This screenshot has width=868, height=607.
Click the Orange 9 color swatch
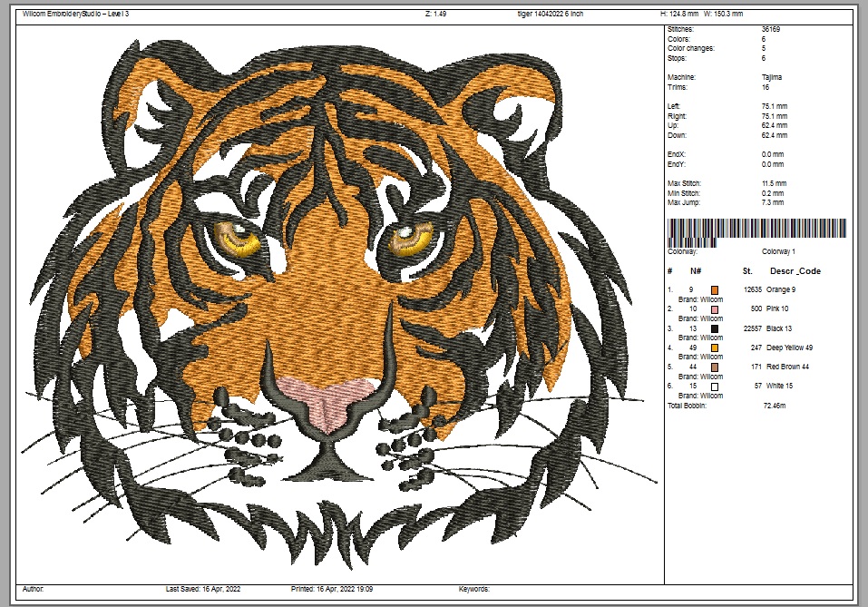point(715,289)
